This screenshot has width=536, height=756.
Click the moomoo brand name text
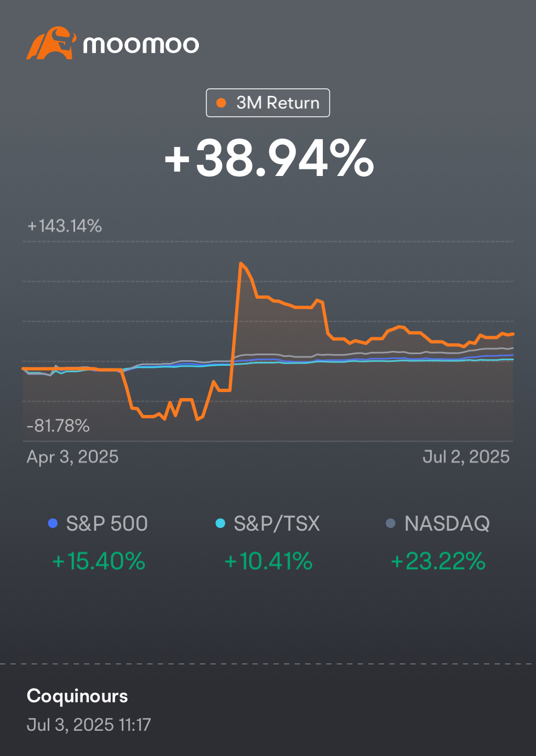point(141,45)
